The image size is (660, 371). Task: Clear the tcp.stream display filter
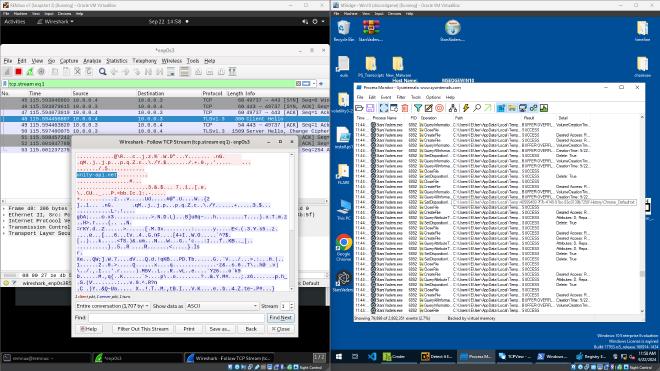coord(298,84)
